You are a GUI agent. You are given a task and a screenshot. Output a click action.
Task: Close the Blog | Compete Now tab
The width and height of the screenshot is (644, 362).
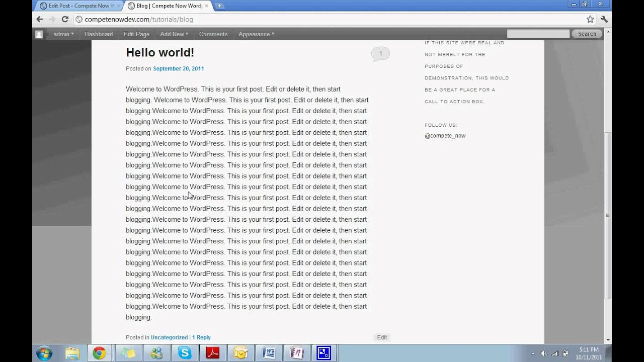point(206,6)
